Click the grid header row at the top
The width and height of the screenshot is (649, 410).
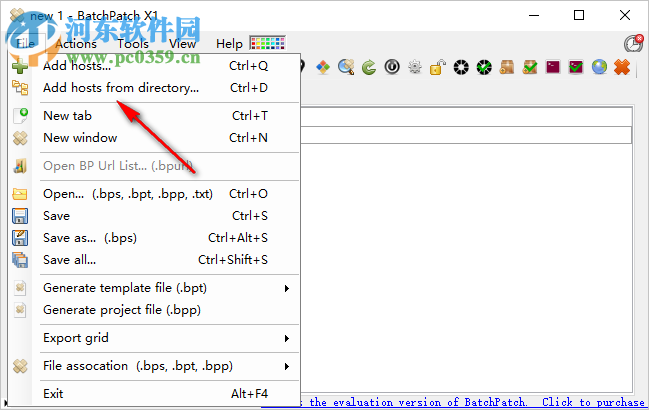point(466,117)
